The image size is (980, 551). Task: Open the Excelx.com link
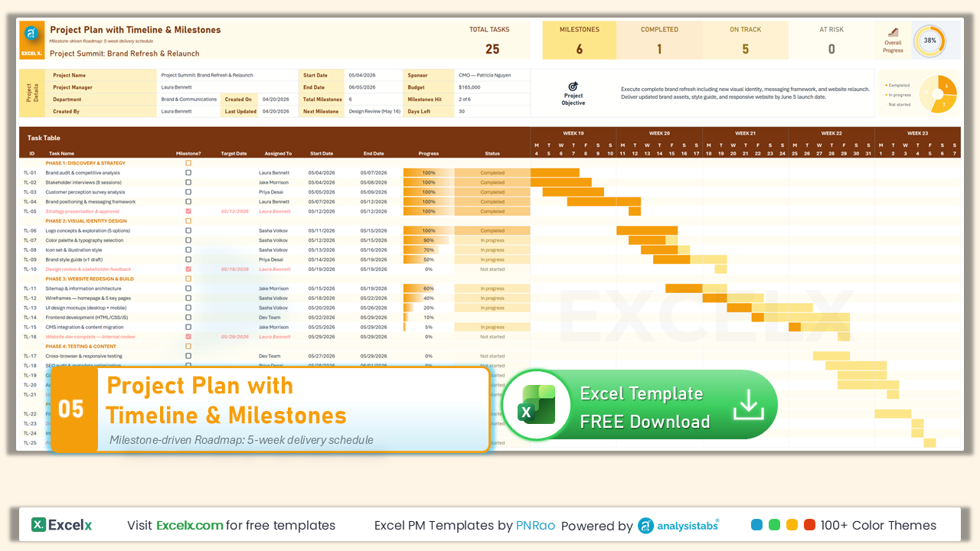[190, 526]
